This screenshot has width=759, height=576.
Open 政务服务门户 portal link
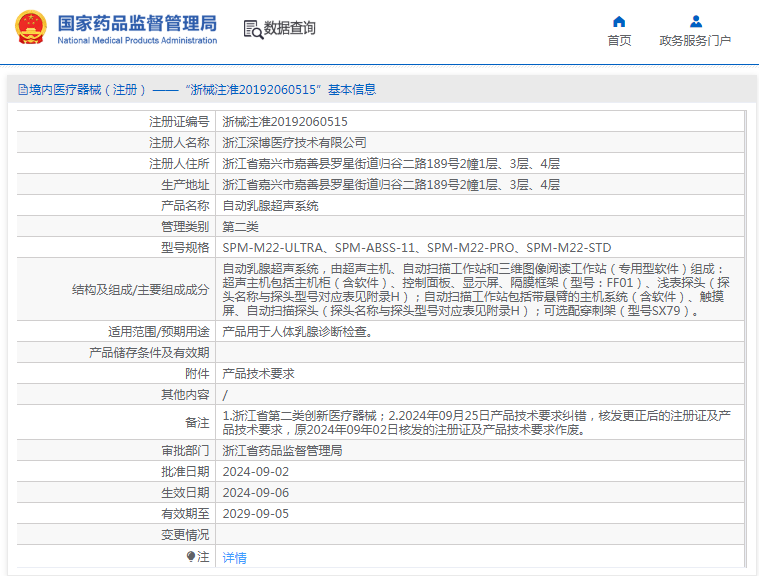tap(695, 41)
